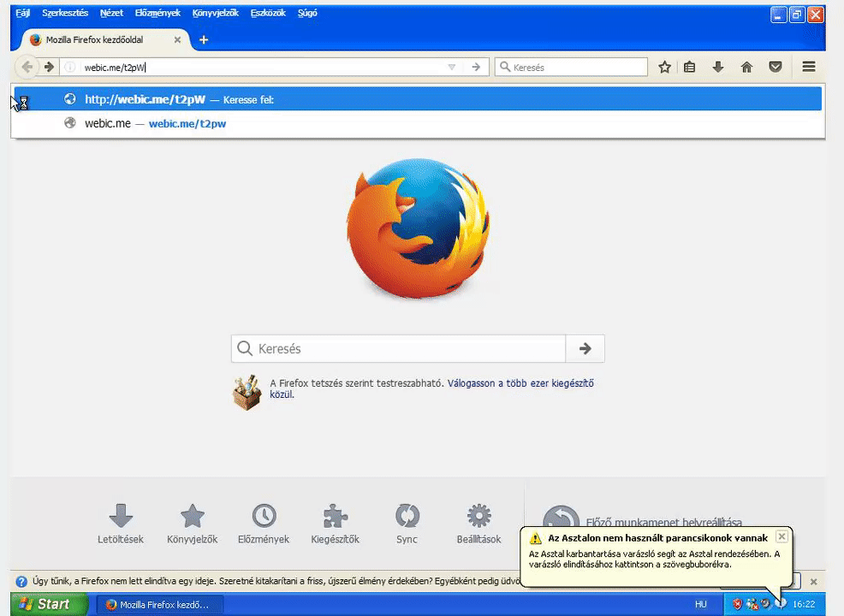Viewport: 844px width, 616px height.
Task: Select the webic.me — webic.me/t2pw suggestion
Action: pyautogui.click(x=418, y=123)
